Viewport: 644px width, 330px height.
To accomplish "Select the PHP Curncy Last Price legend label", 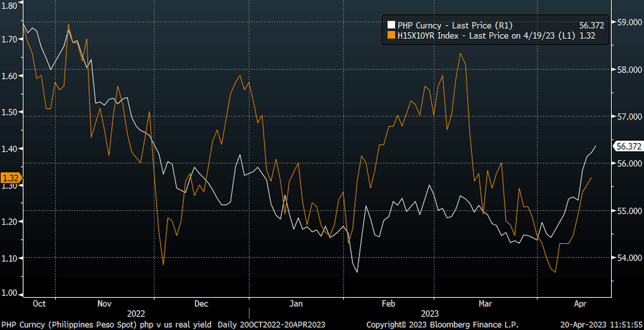I will pos(455,26).
